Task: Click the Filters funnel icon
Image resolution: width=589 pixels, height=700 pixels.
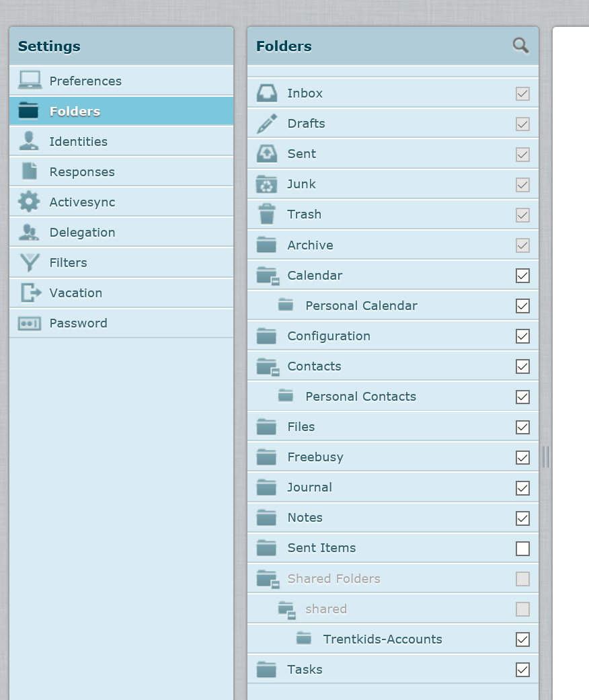Action: (29, 262)
